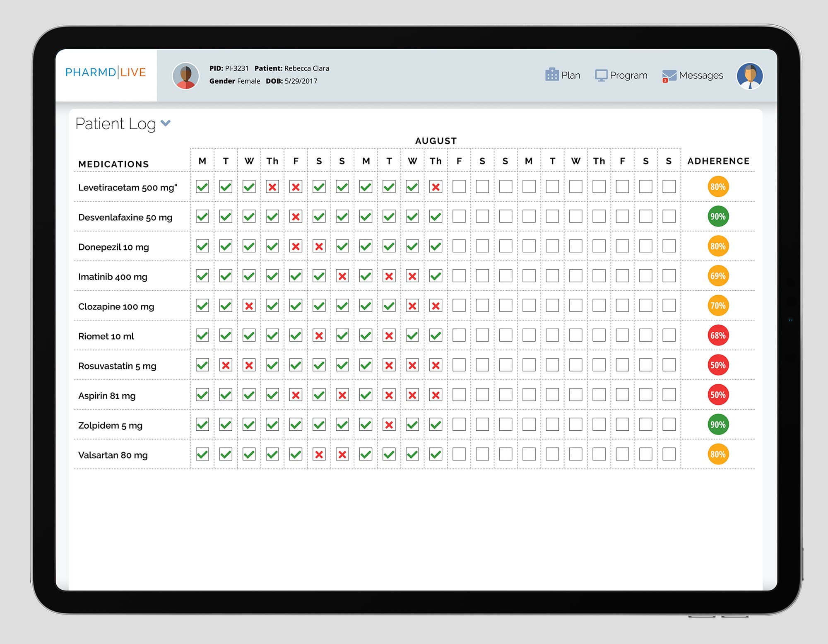Expand the Patient Log dropdown chevron

[166, 123]
